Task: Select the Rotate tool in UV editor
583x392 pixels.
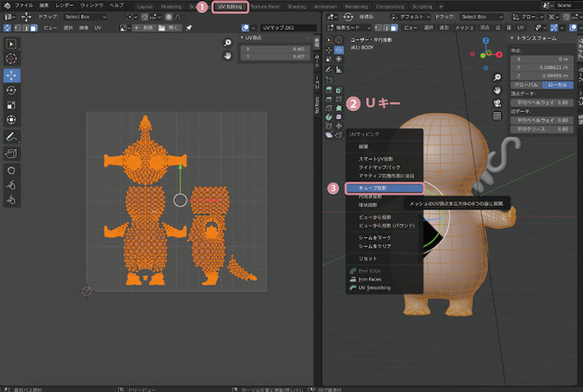Action: pos(11,90)
